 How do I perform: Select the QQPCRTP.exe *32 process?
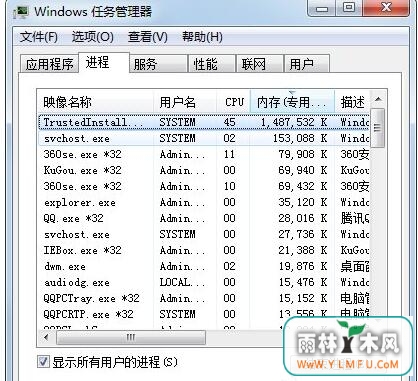203,314
